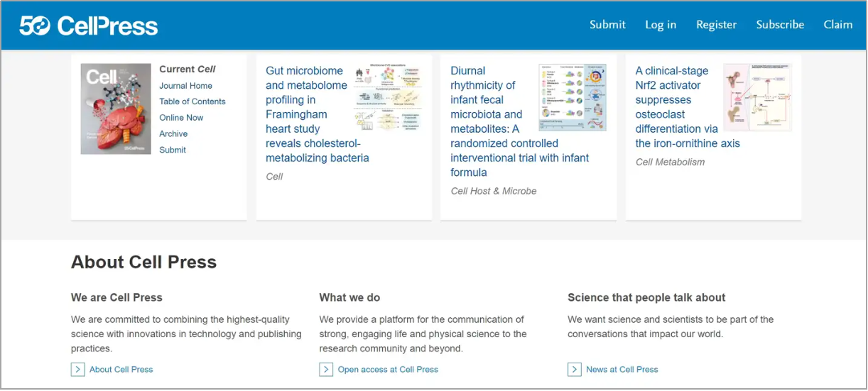Screen dimensions: 868x391
Task: Open the Online Now link
Action: click(181, 118)
